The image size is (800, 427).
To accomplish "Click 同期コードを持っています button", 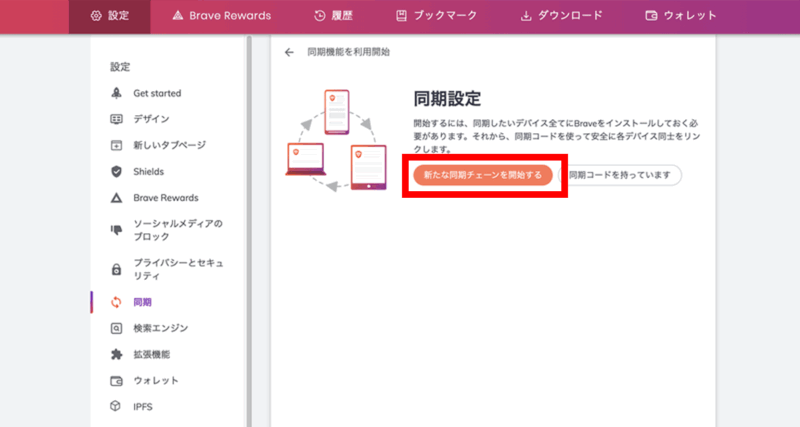I will point(621,175).
